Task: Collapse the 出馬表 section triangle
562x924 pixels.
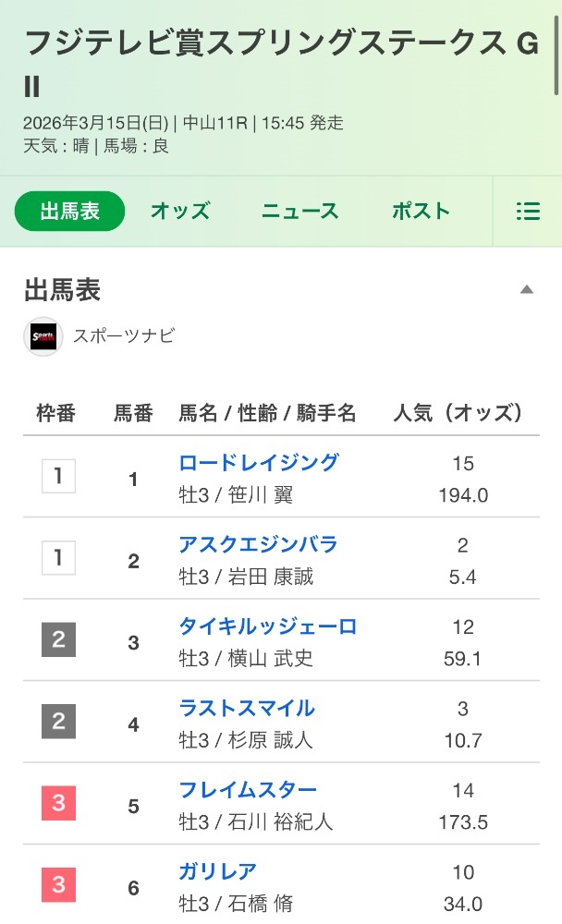Action: [527, 290]
